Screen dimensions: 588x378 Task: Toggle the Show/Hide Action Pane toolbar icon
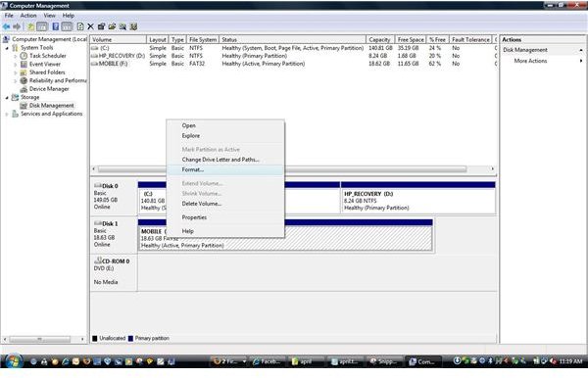pos(67,26)
